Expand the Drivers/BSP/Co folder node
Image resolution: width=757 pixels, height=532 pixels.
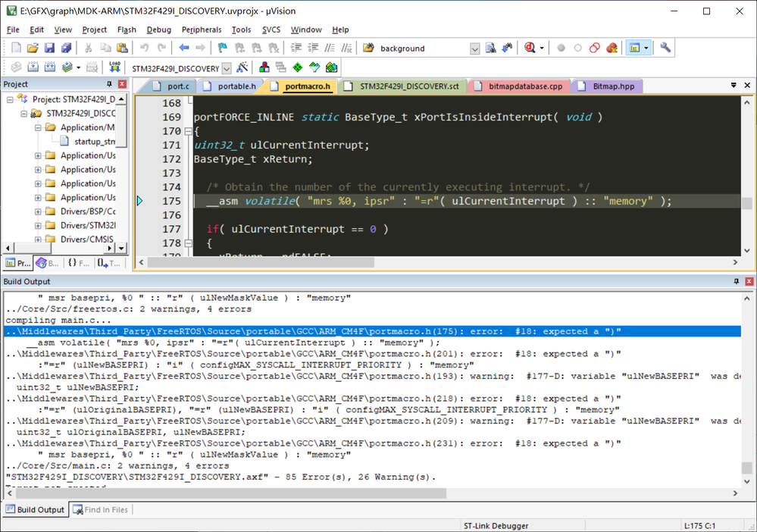click(38, 211)
